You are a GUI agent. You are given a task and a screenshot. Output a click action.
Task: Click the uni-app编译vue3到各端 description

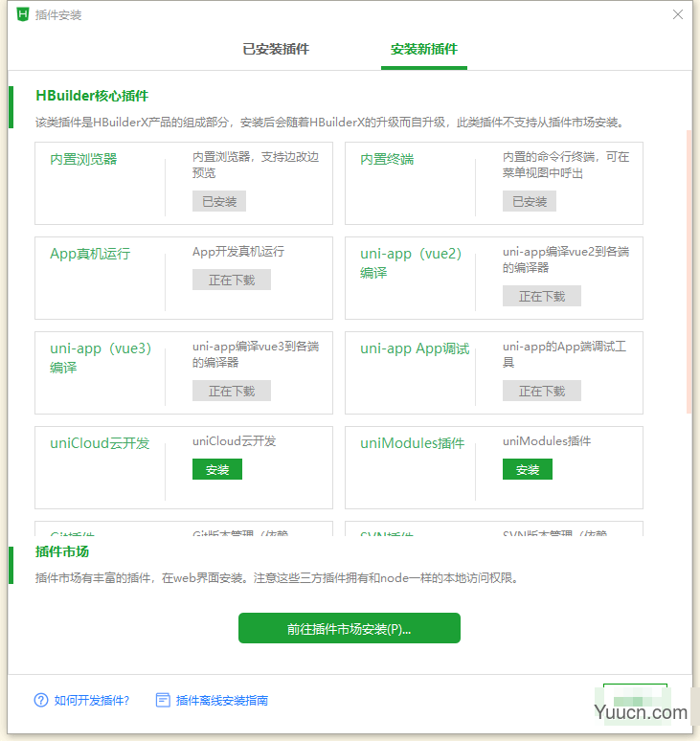[256, 354]
